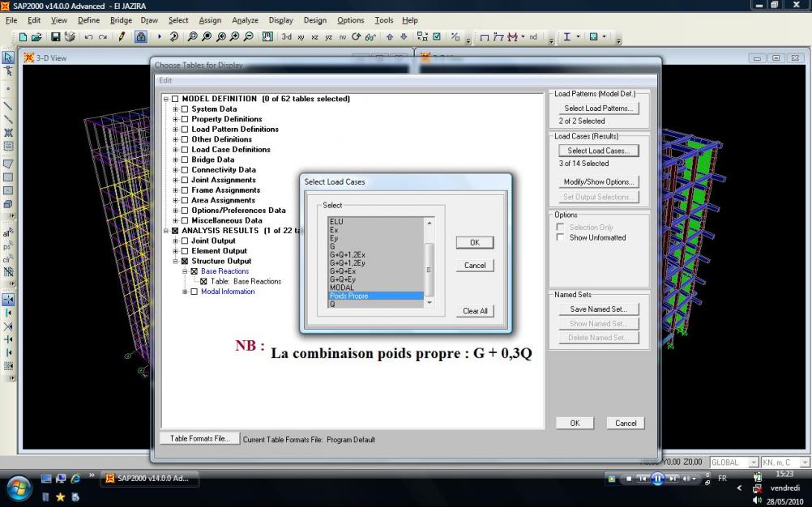Expand the Frame Assignments node
This screenshot has height=507, width=812.
pyautogui.click(x=176, y=190)
